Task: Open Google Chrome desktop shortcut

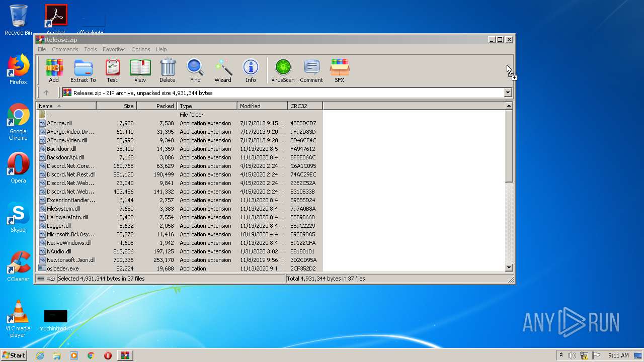Action: coord(18,122)
